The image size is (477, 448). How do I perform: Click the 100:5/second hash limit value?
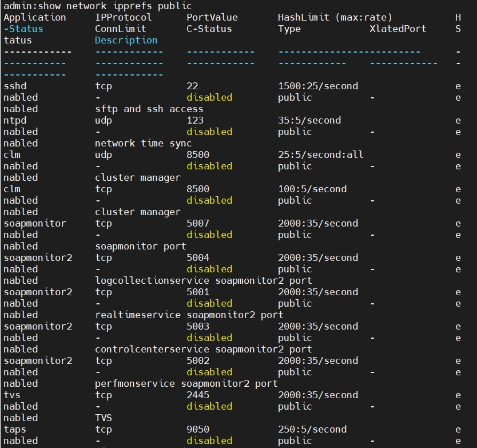pos(312,189)
